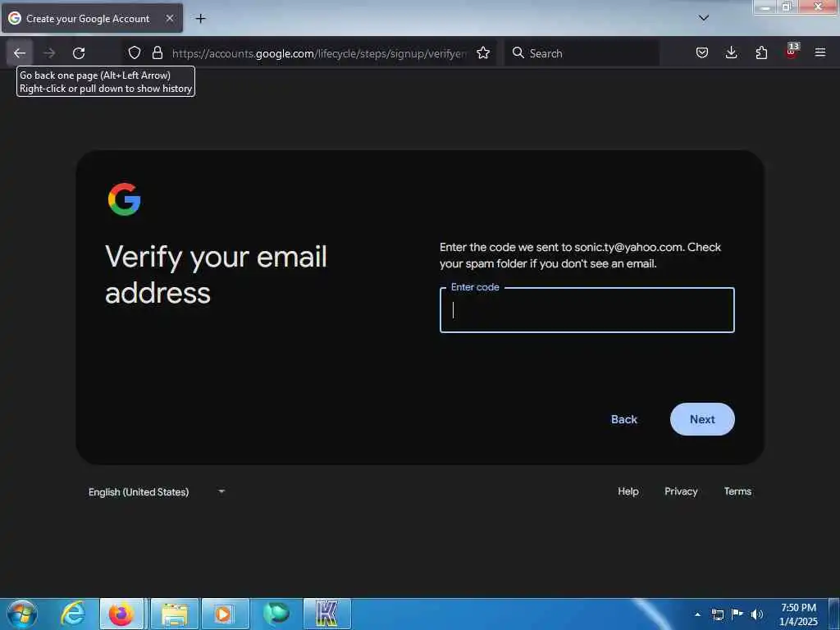Open a new tab with plus button
Image resolution: width=840 pixels, height=630 pixels.
point(200,19)
